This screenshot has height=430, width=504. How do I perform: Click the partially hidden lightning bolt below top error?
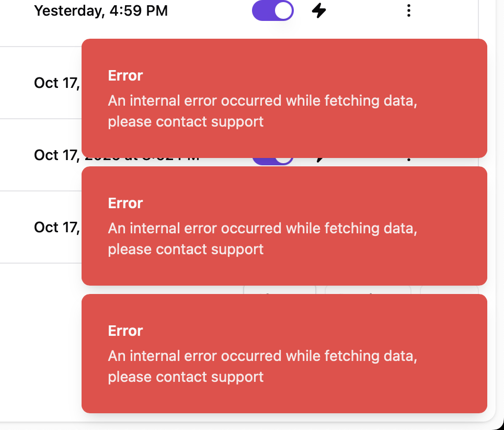coord(318,160)
